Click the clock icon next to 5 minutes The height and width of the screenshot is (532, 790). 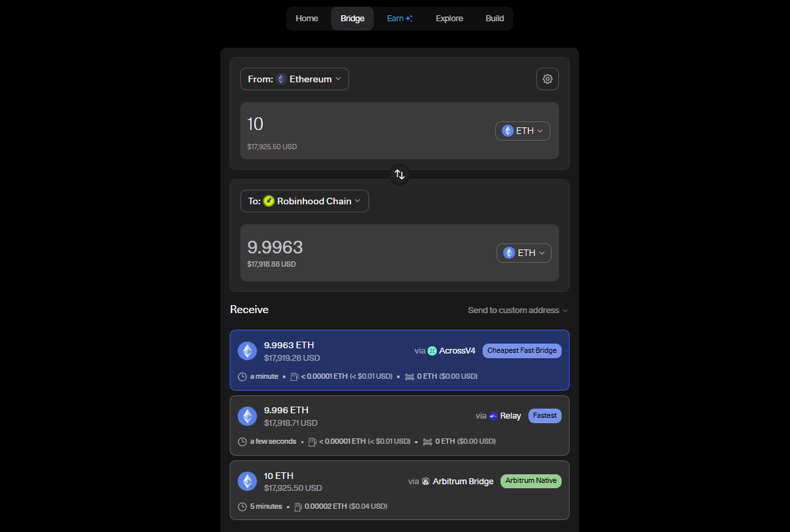point(242,506)
